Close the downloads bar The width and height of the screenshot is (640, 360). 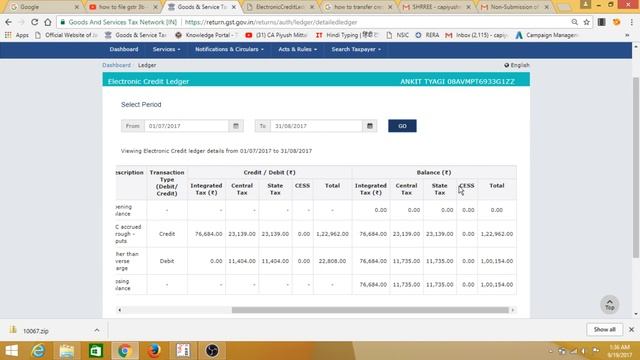point(631,329)
